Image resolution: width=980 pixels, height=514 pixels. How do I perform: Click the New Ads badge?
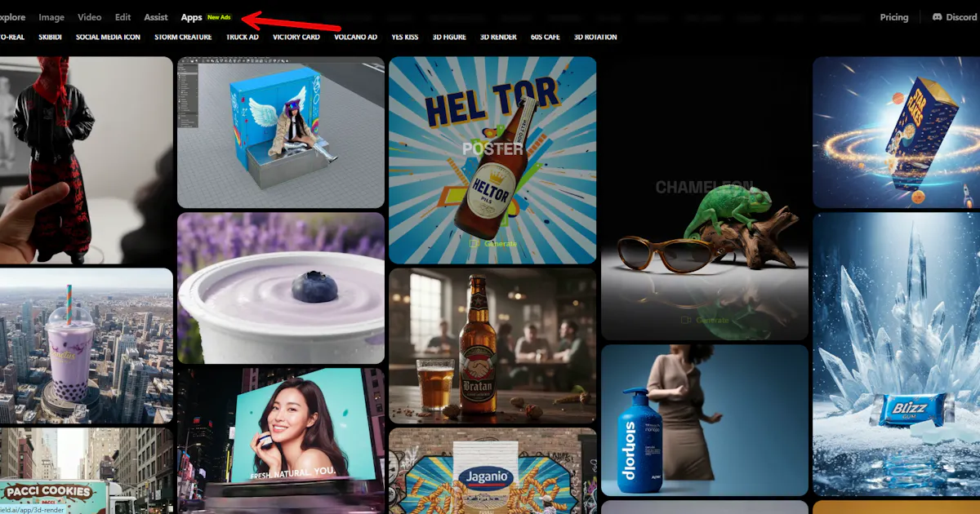219,17
